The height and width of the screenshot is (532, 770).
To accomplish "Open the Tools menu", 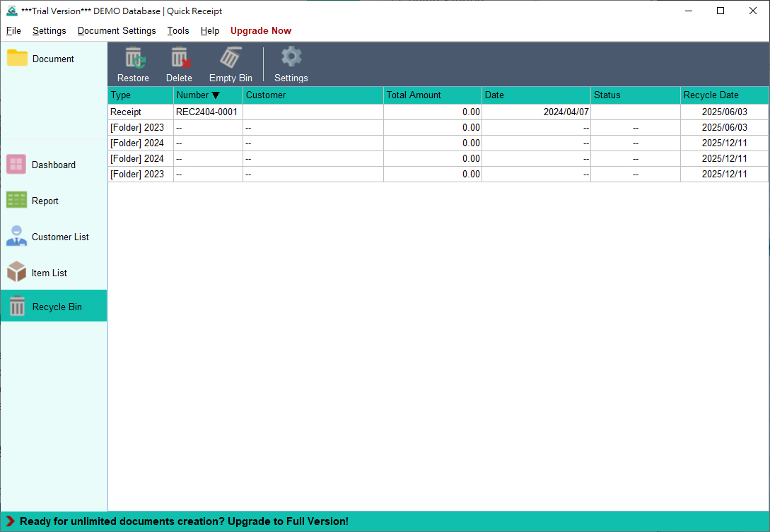I will tap(177, 30).
